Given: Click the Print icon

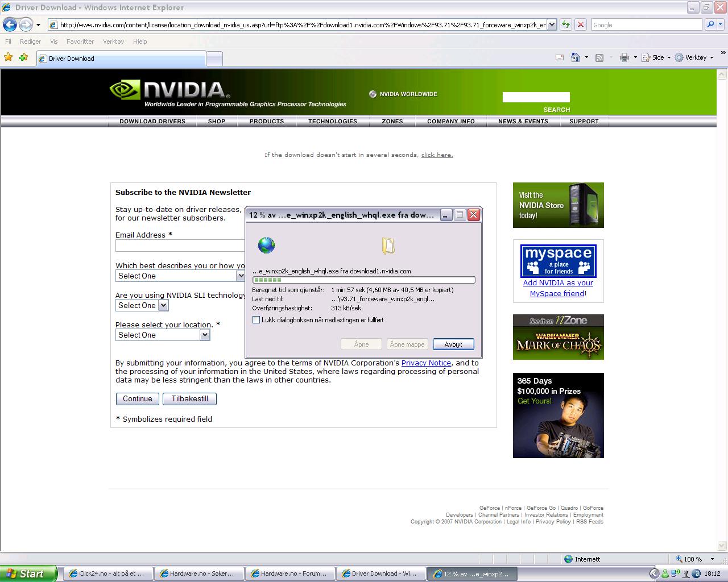Looking at the screenshot, I should coord(624,57).
